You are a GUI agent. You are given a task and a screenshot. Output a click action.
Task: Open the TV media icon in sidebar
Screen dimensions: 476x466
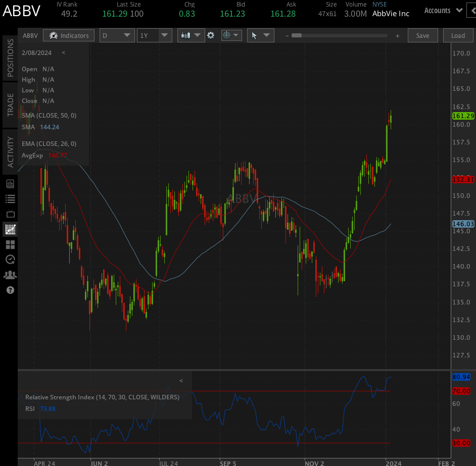pyautogui.click(x=10, y=214)
